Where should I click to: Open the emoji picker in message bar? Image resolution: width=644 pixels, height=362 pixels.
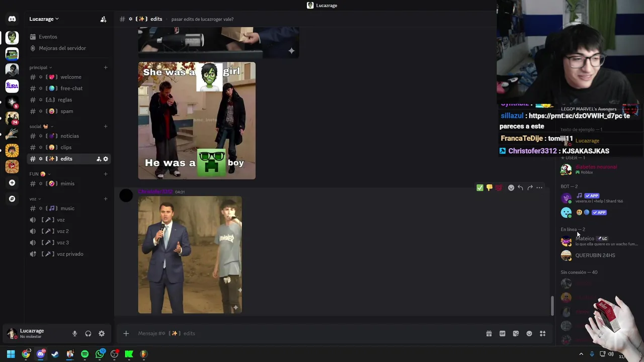[529, 333]
